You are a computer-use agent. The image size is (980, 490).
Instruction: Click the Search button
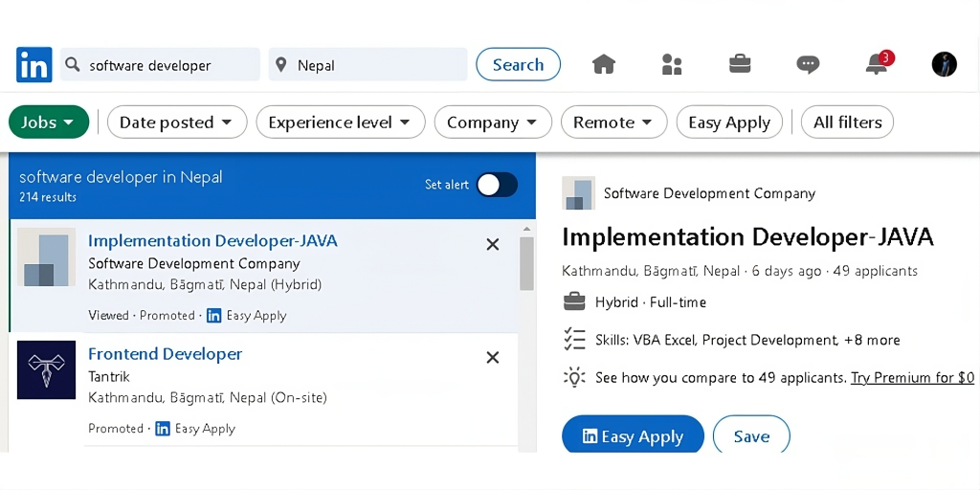click(x=518, y=64)
